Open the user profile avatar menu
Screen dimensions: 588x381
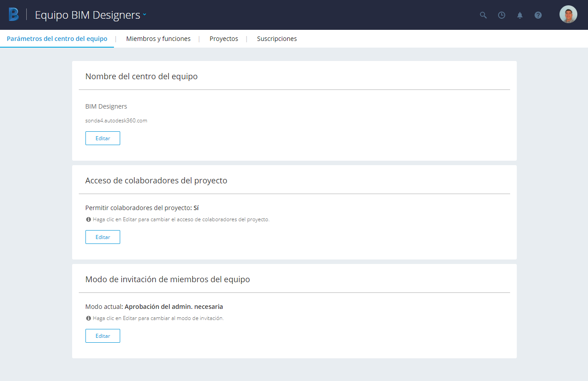click(x=568, y=15)
